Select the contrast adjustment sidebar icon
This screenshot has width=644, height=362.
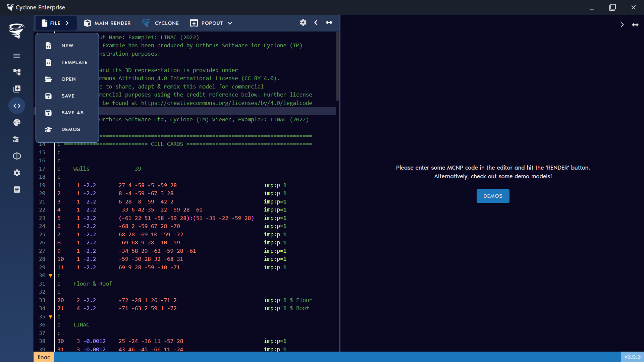(x=17, y=156)
